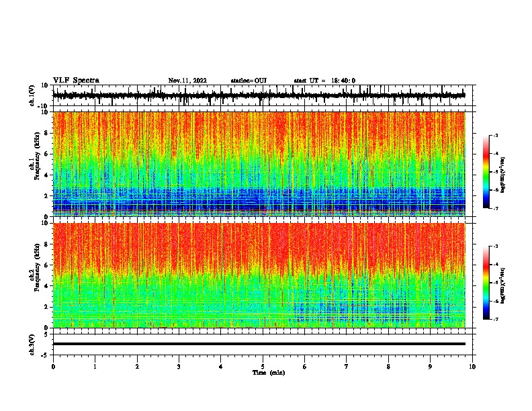Click the ch.1 spectrogram color scale bar
The width and height of the screenshot is (532, 411).
(486, 172)
